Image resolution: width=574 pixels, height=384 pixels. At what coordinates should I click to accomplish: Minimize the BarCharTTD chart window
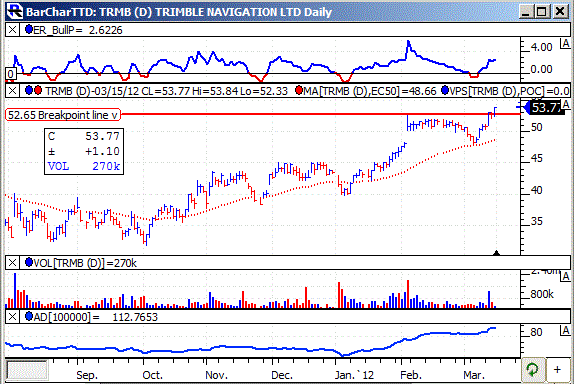click(x=526, y=11)
